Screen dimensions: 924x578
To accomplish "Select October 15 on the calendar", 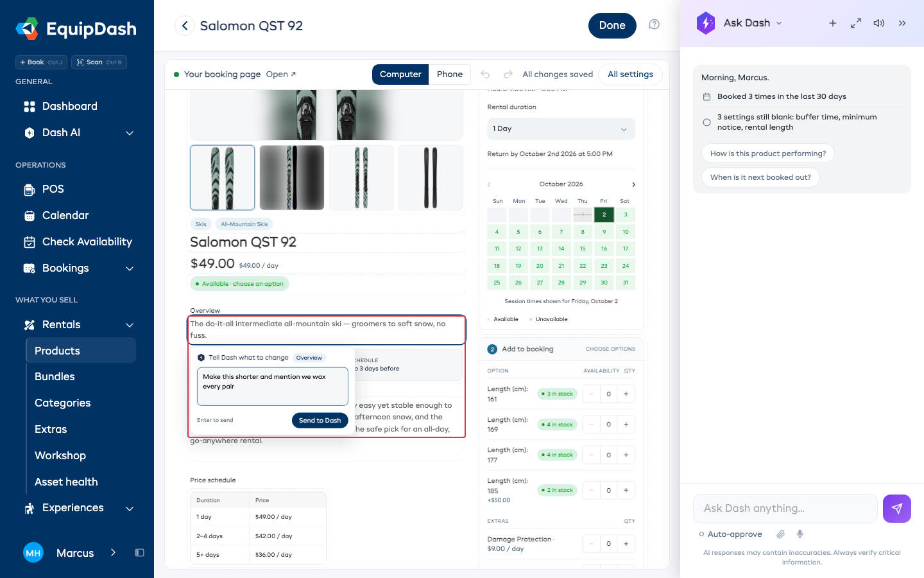I will (583, 249).
